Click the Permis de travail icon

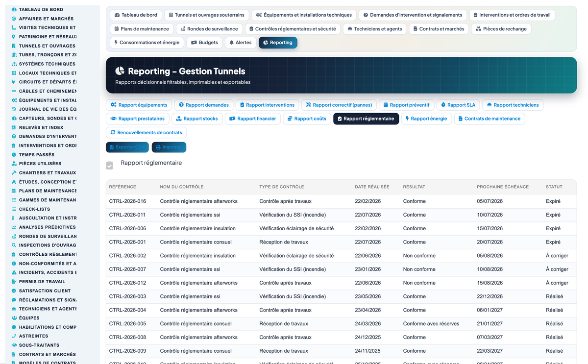point(14,282)
